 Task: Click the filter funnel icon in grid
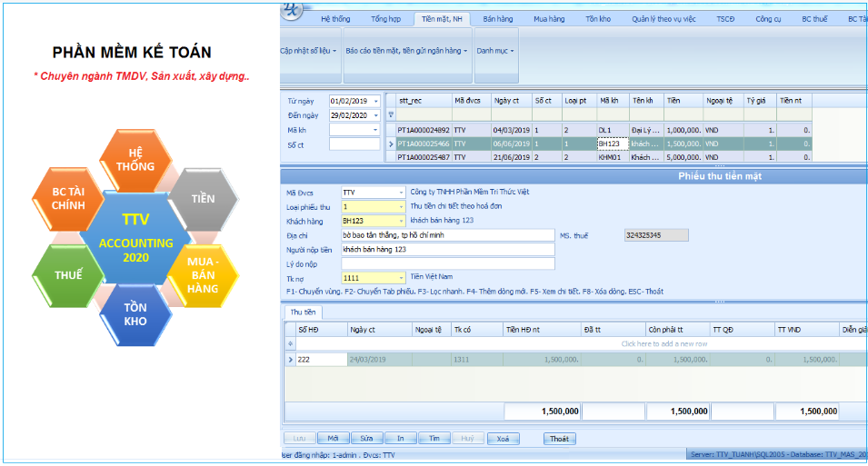(391, 115)
